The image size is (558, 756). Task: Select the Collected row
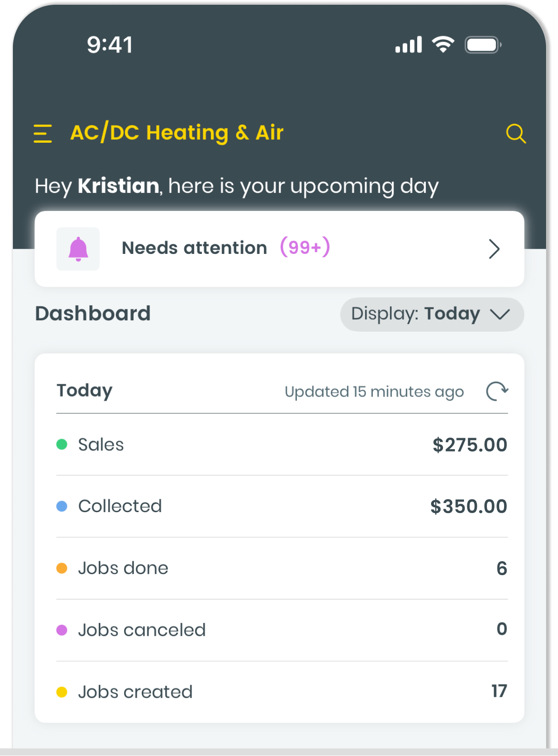(282, 506)
